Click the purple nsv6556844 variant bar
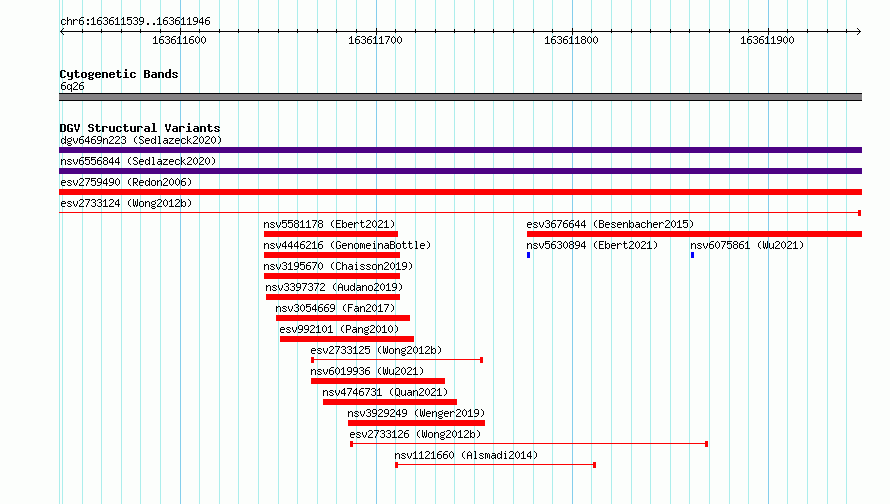Image resolution: width=890 pixels, height=504 pixels. (460, 171)
